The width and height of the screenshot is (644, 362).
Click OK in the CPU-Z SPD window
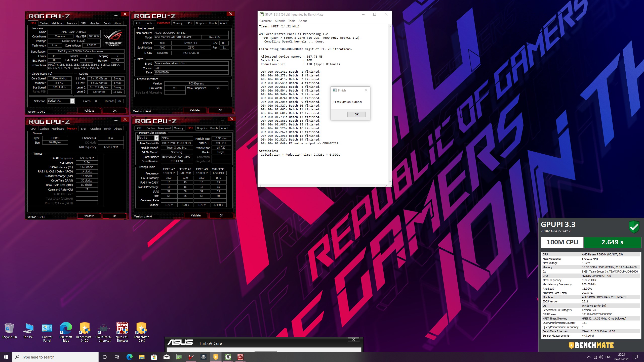point(221,215)
